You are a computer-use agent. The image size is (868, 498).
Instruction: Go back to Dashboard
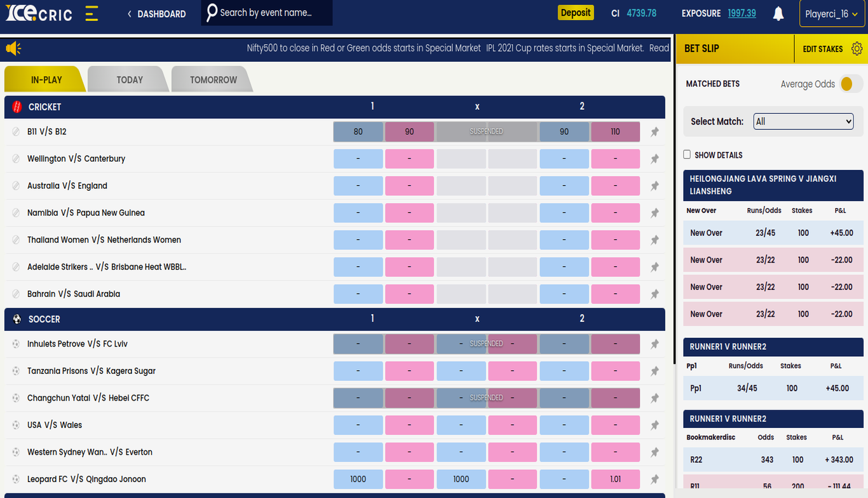point(156,14)
